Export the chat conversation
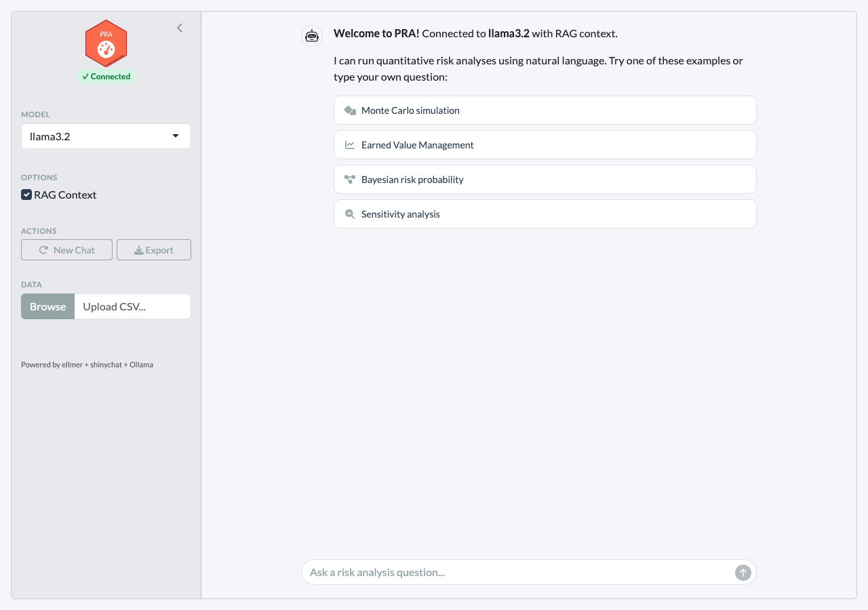868x610 pixels. tap(154, 250)
